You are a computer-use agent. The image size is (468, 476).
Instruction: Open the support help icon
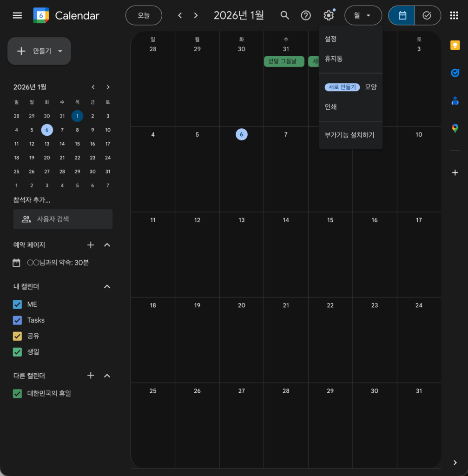[x=306, y=15]
